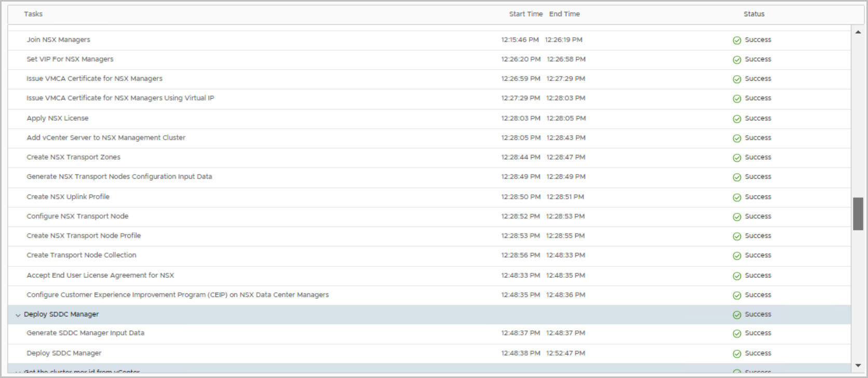Click success icon in Deploy SDDC Manager group row
The height and width of the screenshot is (378, 868).
737,315
